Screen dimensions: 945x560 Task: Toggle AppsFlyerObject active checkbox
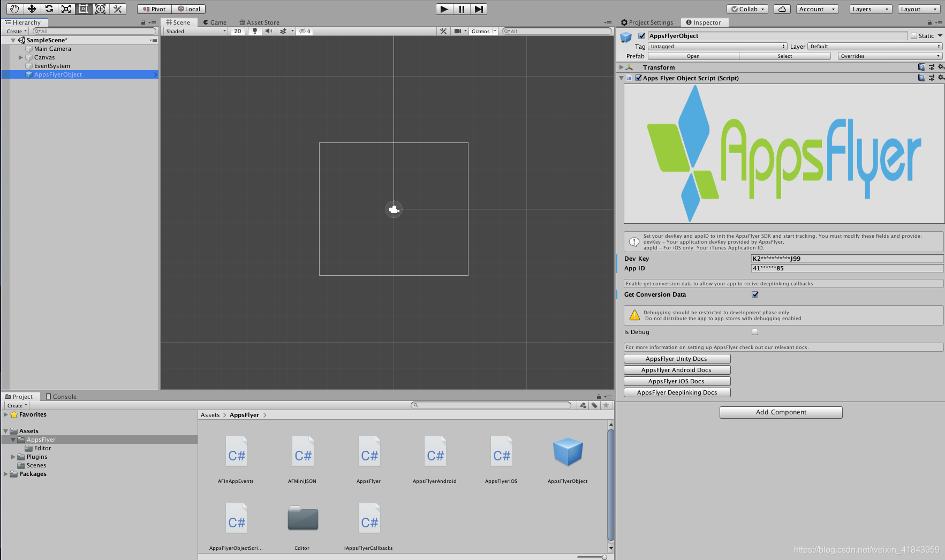(641, 36)
